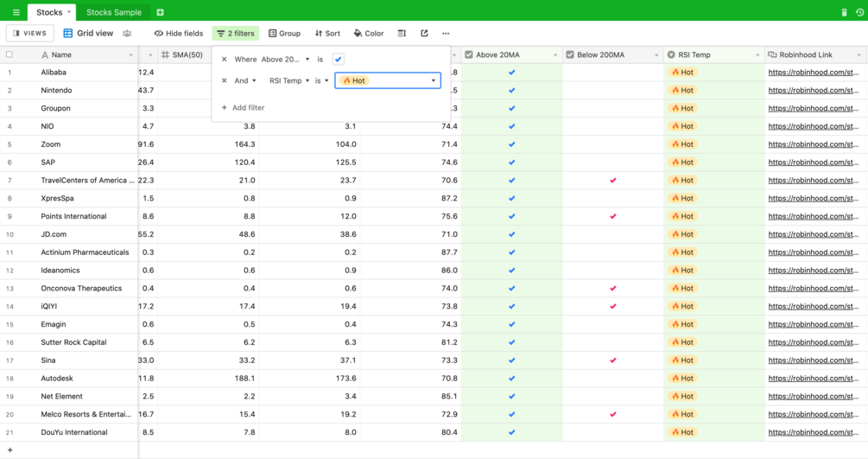Open revision history clock icon
This screenshot has width=868, height=459.
(859, 12)
